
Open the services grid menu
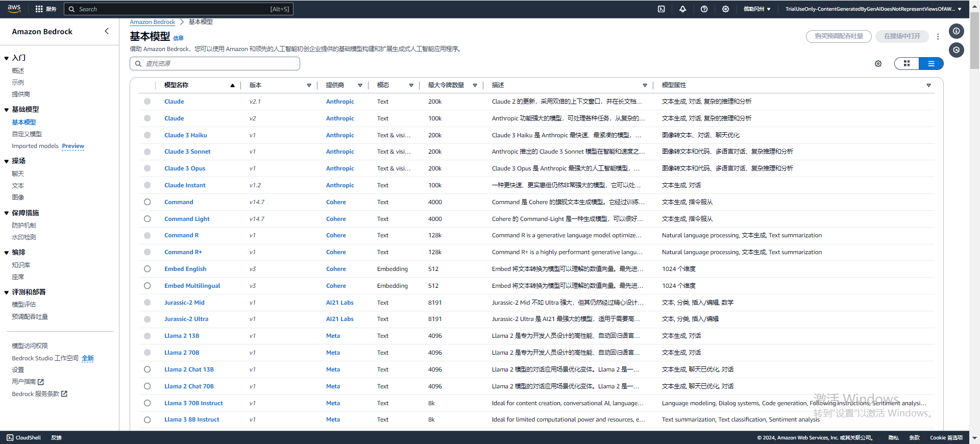pyautogui.click(x=39, y=9)
